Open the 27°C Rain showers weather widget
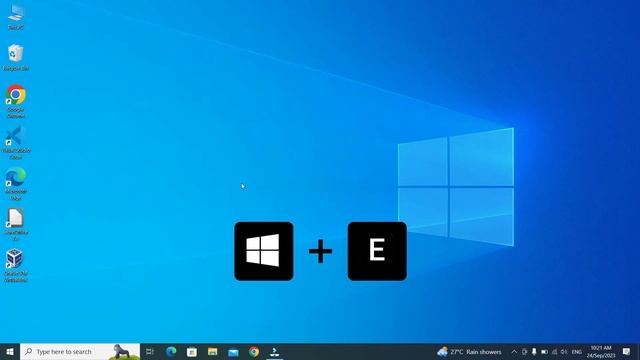The image size is (640, 360). click(x=469, y=351)
